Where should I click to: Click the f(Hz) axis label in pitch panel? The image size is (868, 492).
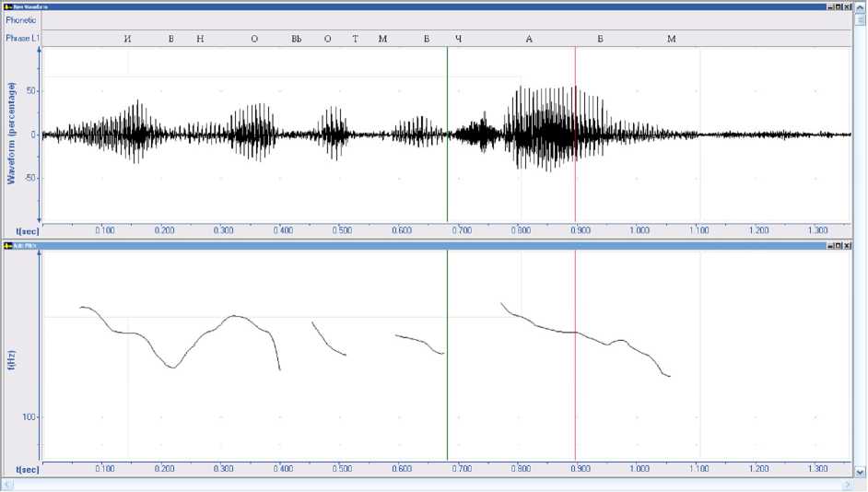click(12, 359)
